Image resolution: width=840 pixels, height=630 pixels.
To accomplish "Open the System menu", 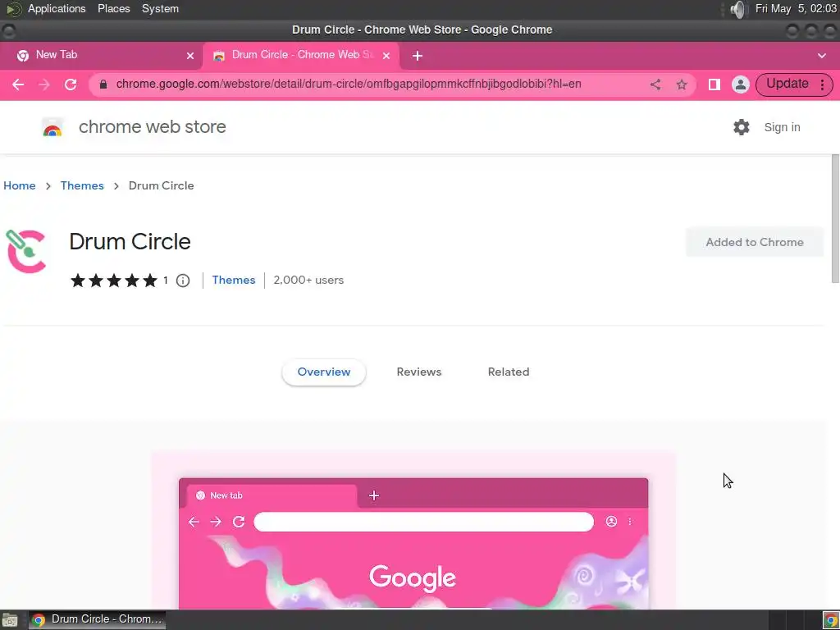I will tap(160, 9).
